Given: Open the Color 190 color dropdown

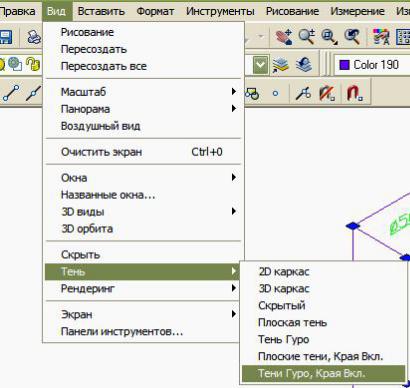Looking at the screenshot, I should (x=373, y=65).
